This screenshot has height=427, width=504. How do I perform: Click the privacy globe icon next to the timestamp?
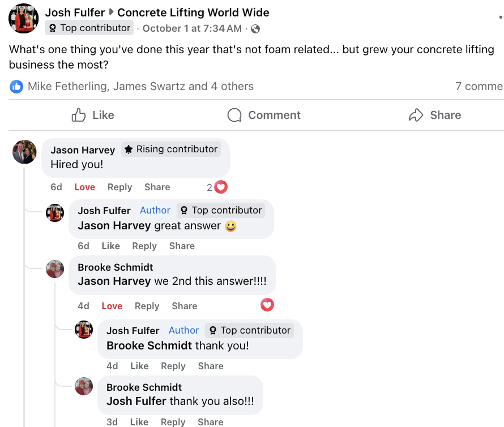click(255, 28)
